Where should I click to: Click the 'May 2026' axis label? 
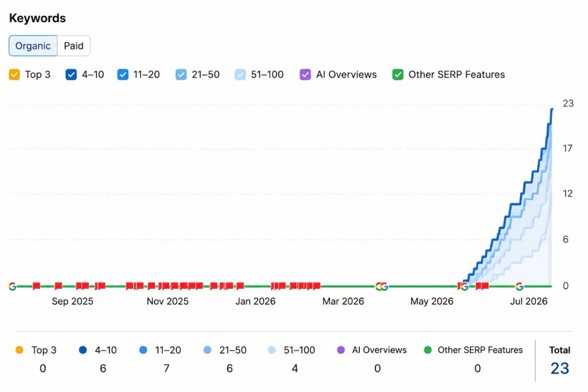pos(432,302)
